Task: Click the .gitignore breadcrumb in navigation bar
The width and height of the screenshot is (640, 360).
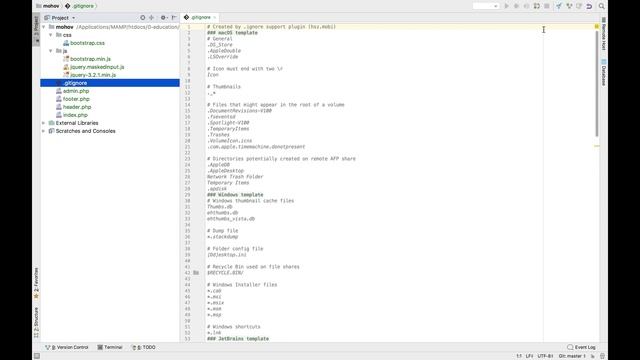Action: [79, 6]
